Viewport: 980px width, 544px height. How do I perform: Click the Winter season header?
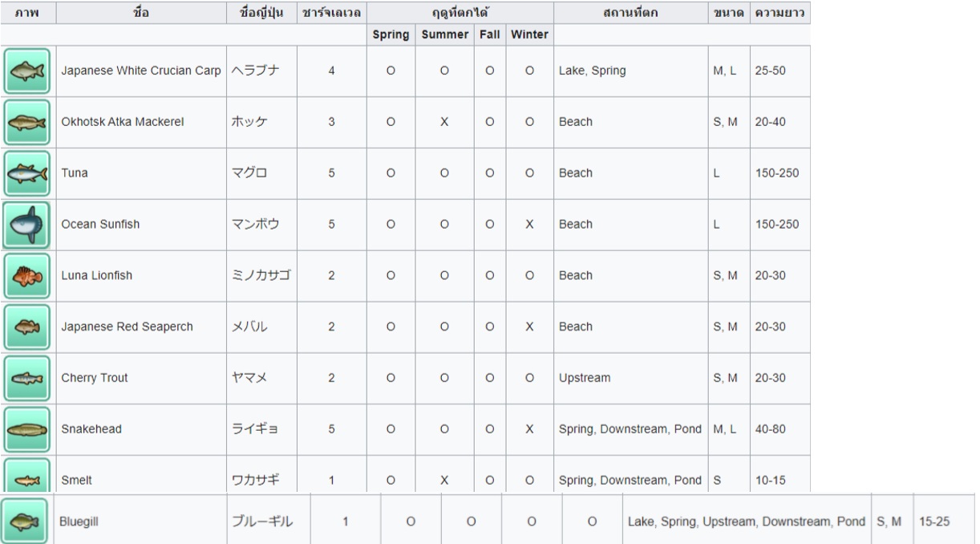pyautogui.click(x=529, y=35)
